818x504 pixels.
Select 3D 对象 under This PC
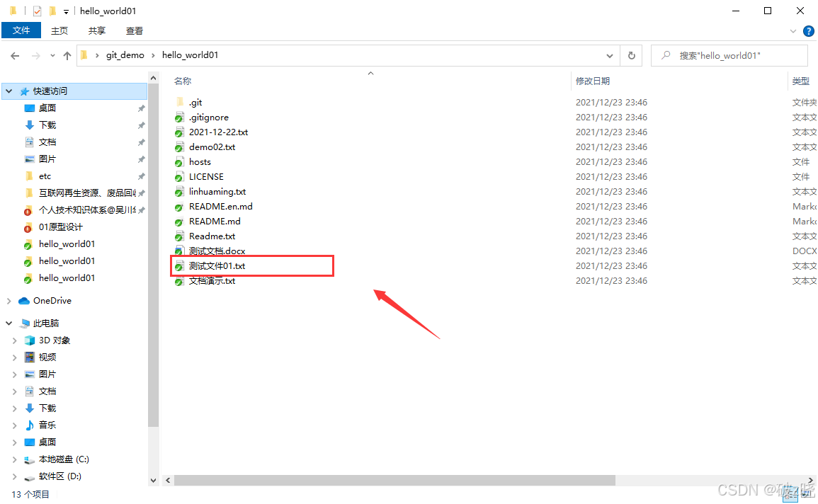click(55, 340)
